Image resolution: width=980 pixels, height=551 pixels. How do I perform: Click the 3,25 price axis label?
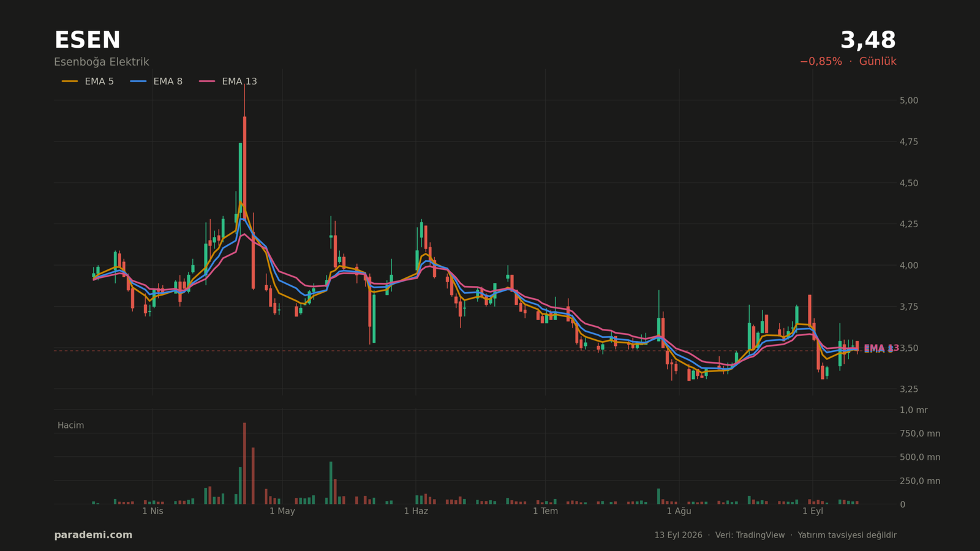[x=908, y=389]
